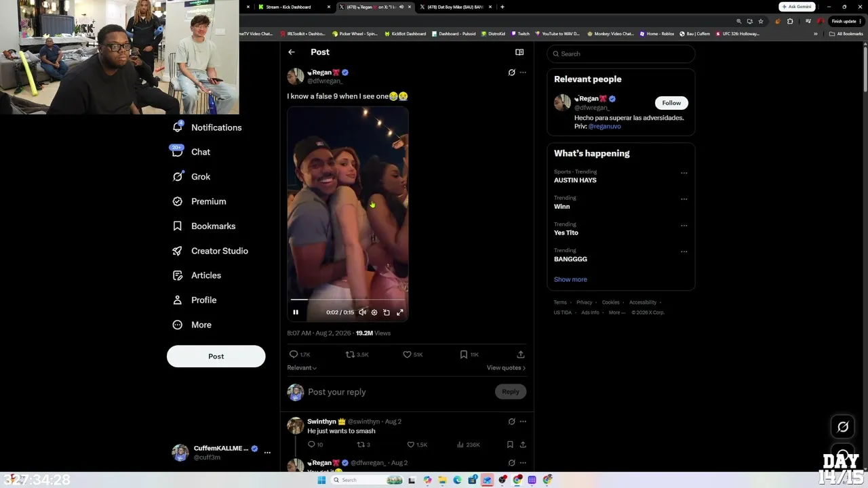Like Swinthyn's comment

click(x=417, y=445)
